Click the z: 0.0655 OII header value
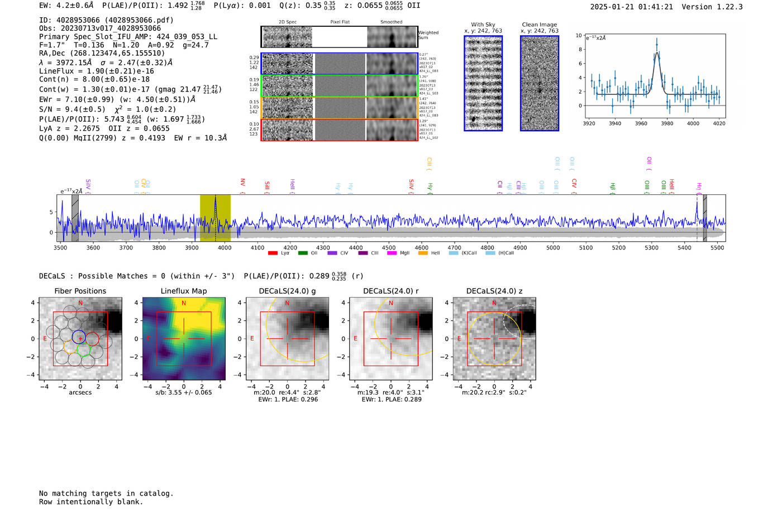Screen dimensions: 782x532 (382, 6)
